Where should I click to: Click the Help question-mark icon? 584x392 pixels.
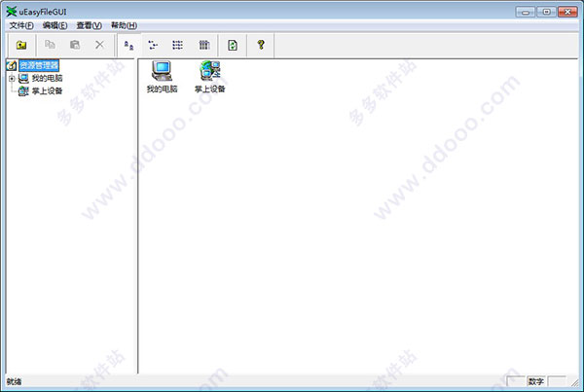261,45
